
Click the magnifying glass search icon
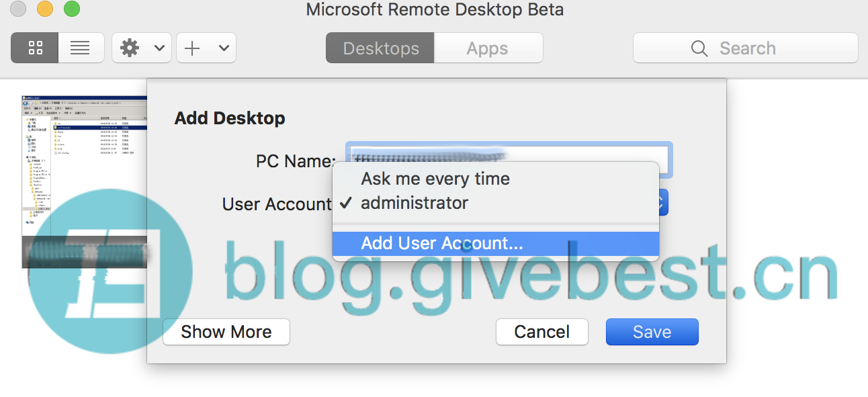699,48
